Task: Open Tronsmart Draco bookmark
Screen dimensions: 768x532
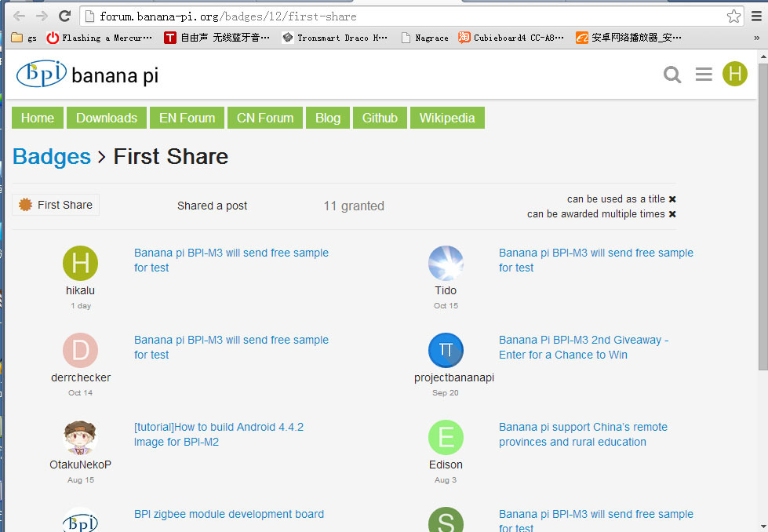Action: tap(335, 38)
